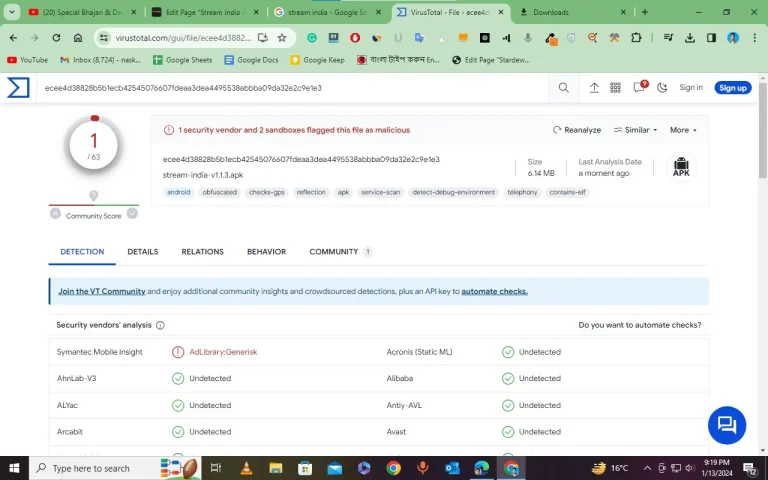Click the AdLibrary:Generisk detection result
This screenshot has height=480, width=768.
(223, 352)
